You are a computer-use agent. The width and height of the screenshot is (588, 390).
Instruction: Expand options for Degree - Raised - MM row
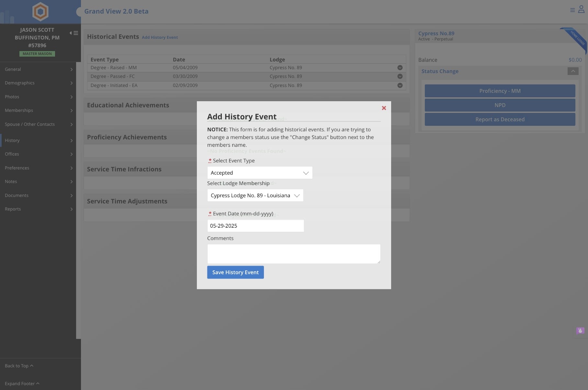(400, 68)
